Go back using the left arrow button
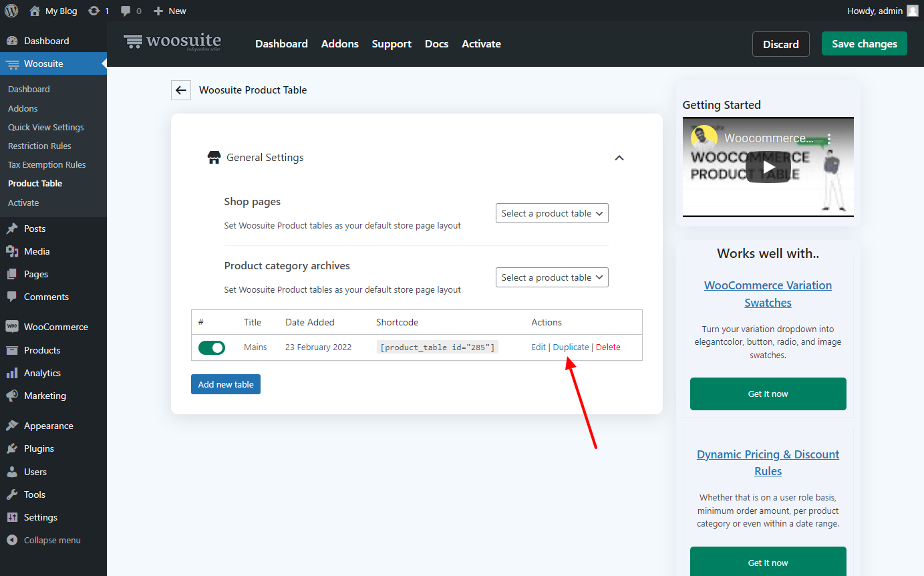Screen dimensions: 924x576 181,90
